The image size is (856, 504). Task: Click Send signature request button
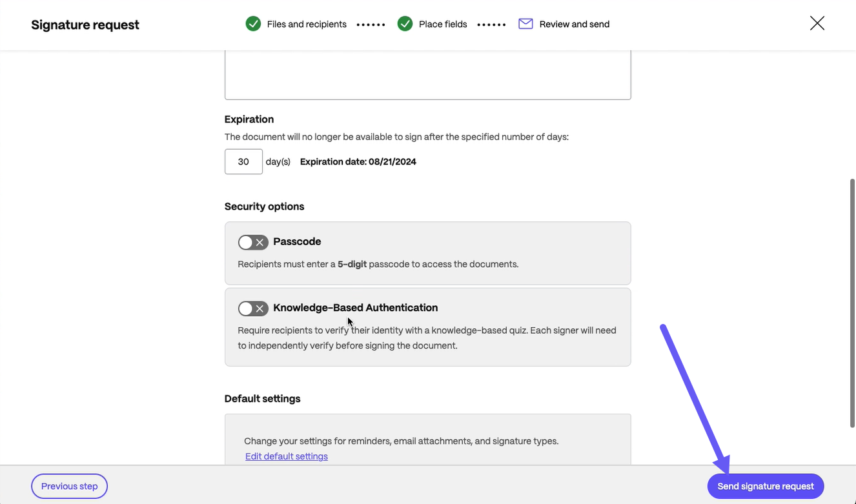coord(766,486)
